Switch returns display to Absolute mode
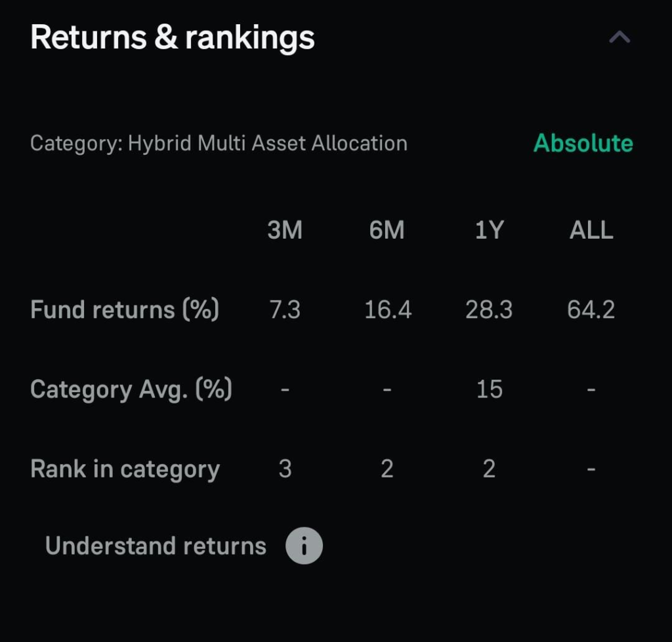Image resolution: width=672 pixels, height=642 pixels. click(x=583, y=144)
